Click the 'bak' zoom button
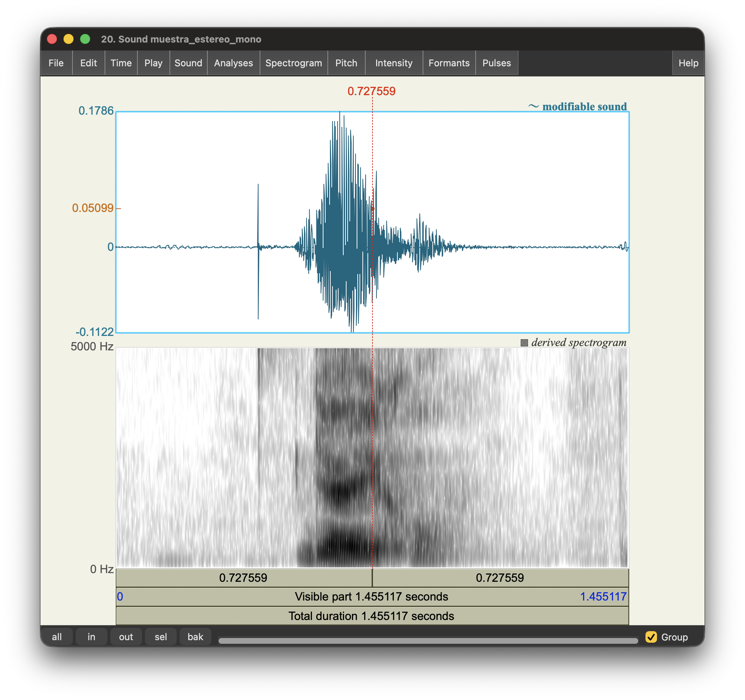The height and width of the screenshot is (700, 745). (x=195, y=637)
